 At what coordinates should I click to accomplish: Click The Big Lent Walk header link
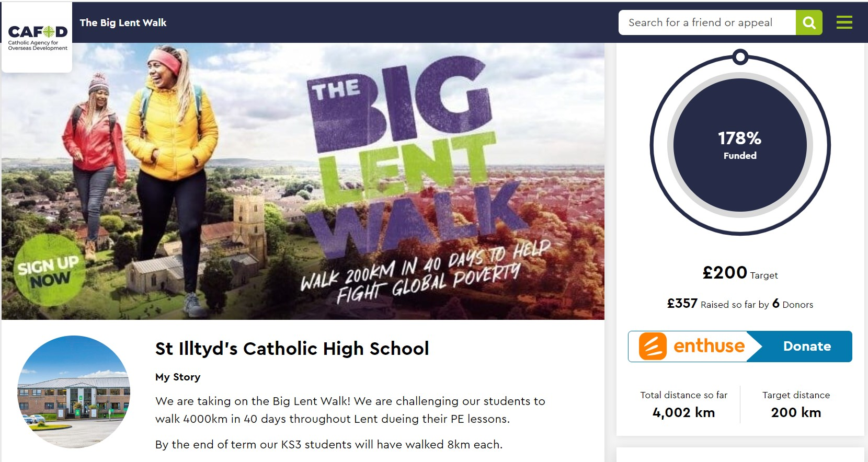123,22
